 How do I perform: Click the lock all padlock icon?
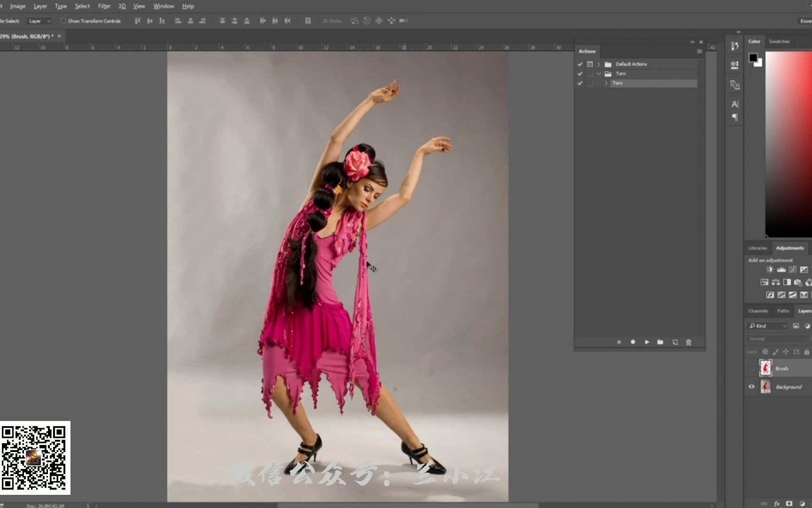[807, 352]
